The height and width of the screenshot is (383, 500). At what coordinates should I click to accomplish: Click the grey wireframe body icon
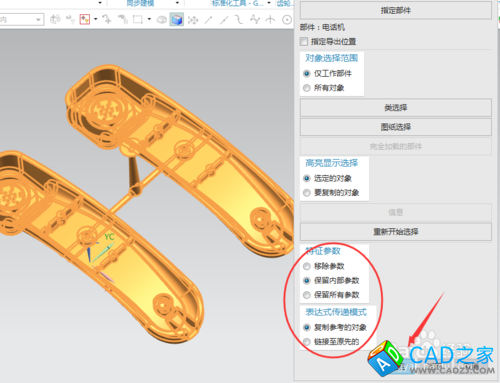(x=162, y=20)
